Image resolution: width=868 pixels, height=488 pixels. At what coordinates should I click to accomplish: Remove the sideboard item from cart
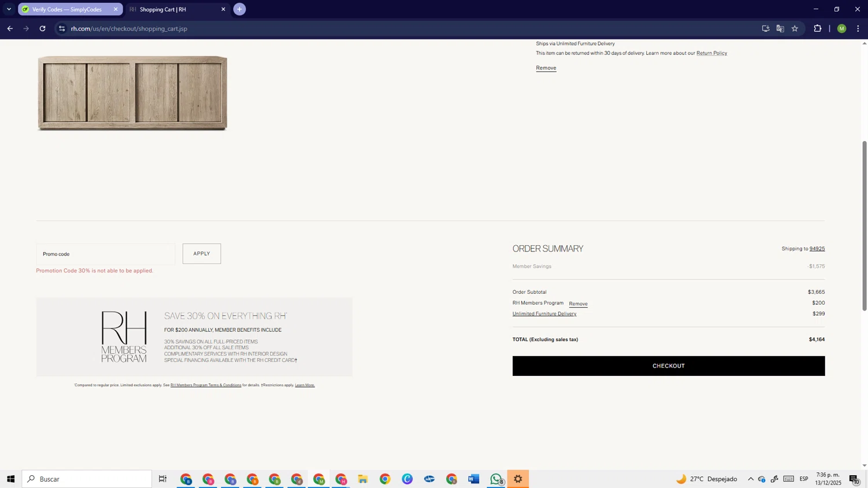pos(546,68)
